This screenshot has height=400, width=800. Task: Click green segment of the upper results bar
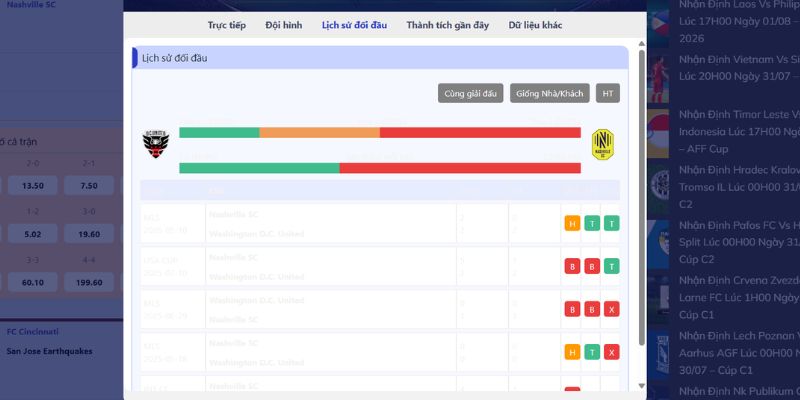219,133
